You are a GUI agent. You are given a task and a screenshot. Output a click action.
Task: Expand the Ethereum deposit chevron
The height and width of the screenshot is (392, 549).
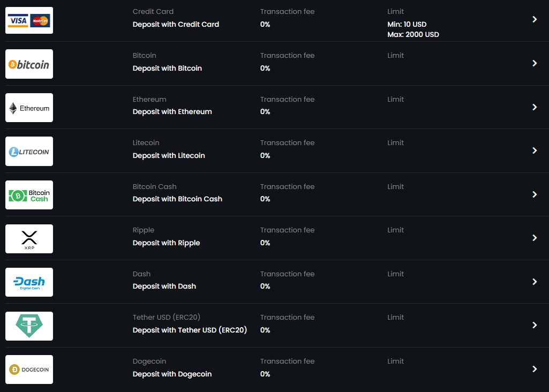tap(535, 107)
